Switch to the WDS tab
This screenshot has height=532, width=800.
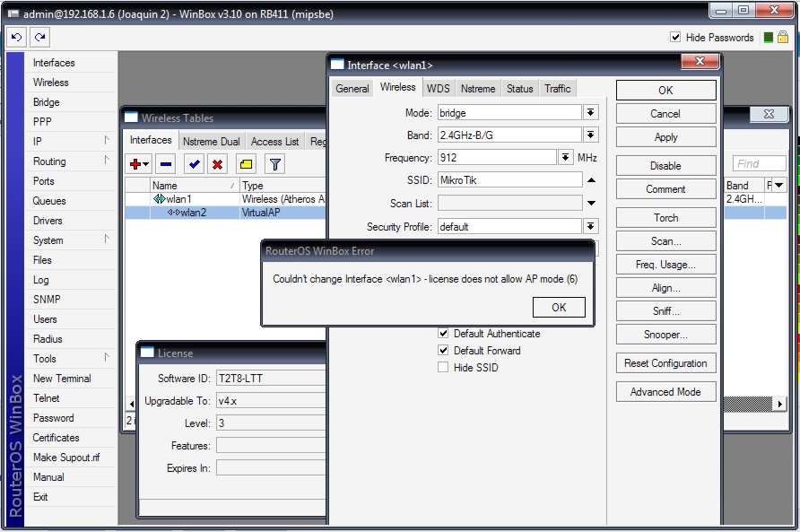coord(439,88)
